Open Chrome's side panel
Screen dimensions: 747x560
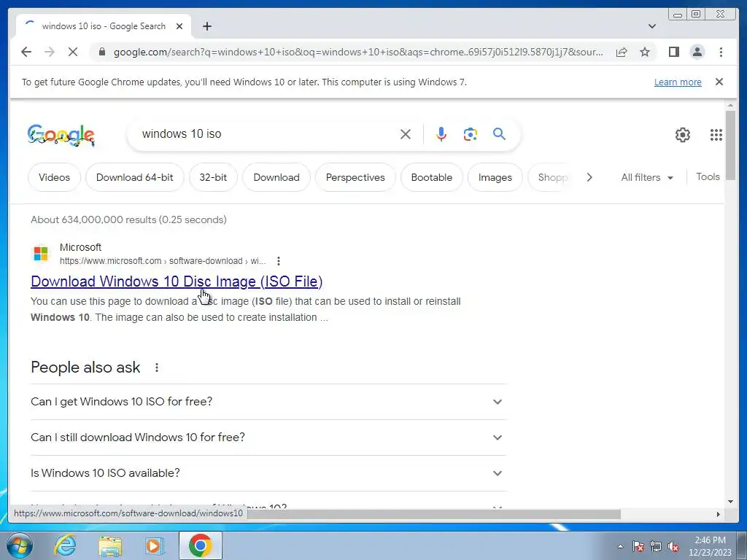(x=673, y=52)
